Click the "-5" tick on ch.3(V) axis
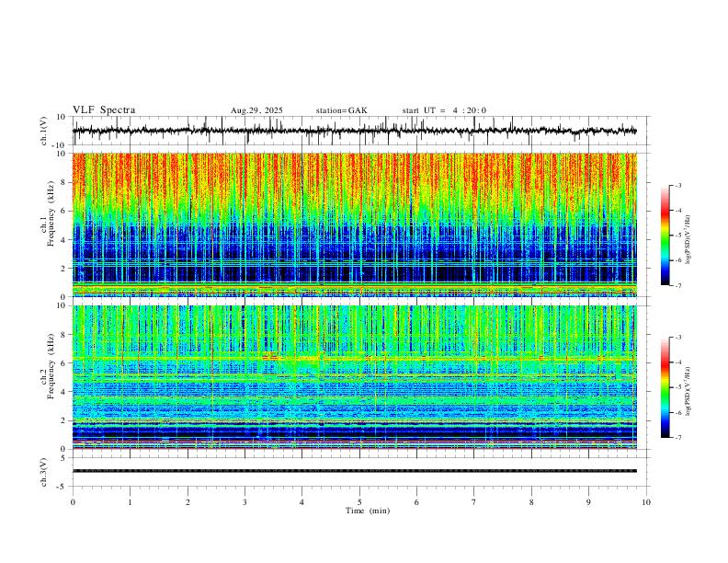Image resolution: width=728 pixels, height=563 pixels. (63, 487)
